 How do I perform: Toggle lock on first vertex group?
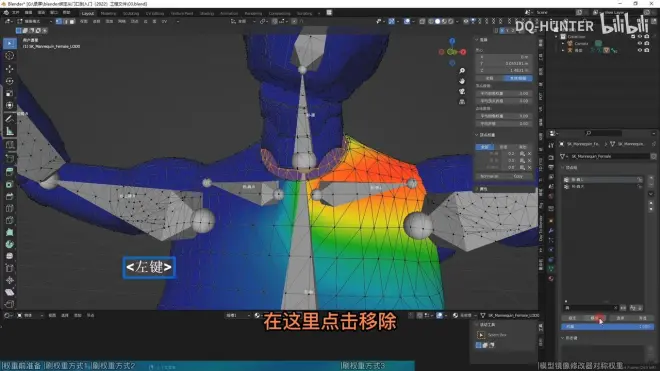point(639,180)
